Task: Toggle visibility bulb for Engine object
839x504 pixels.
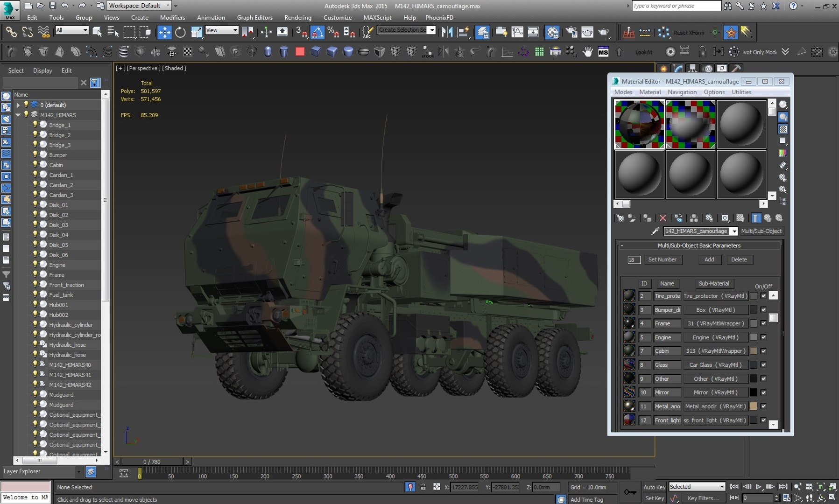Action: (35, 265)
